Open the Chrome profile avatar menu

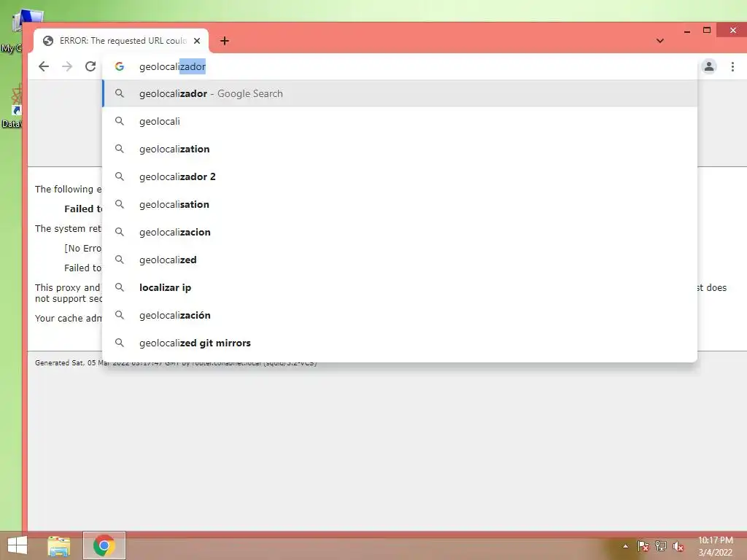tap(709, 66)
